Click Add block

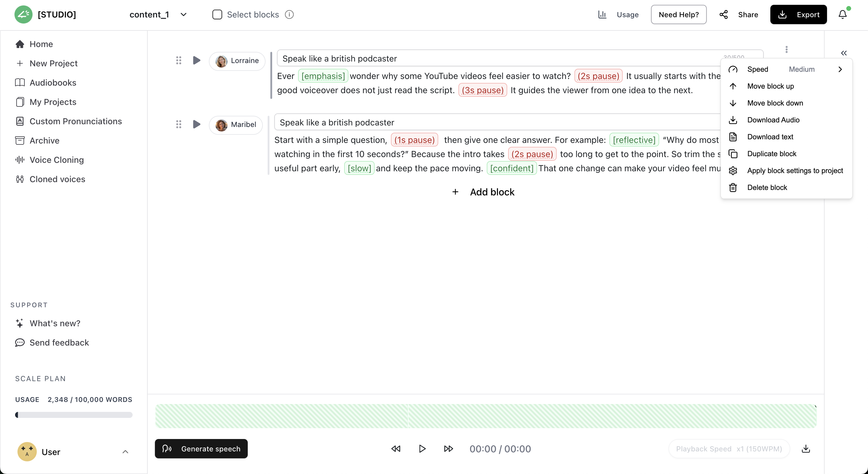point(483,192)
